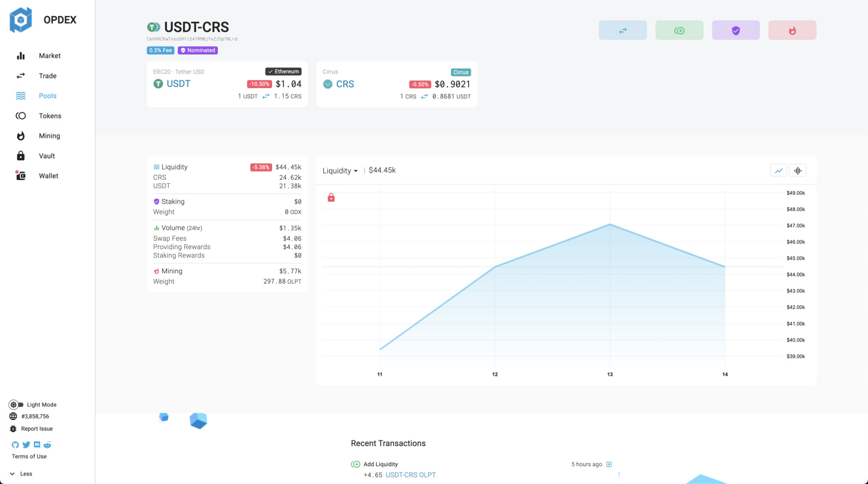The image size is (868, 484).
Task: Toggle Light Mode switch
Action: click(x=16, y=405)
